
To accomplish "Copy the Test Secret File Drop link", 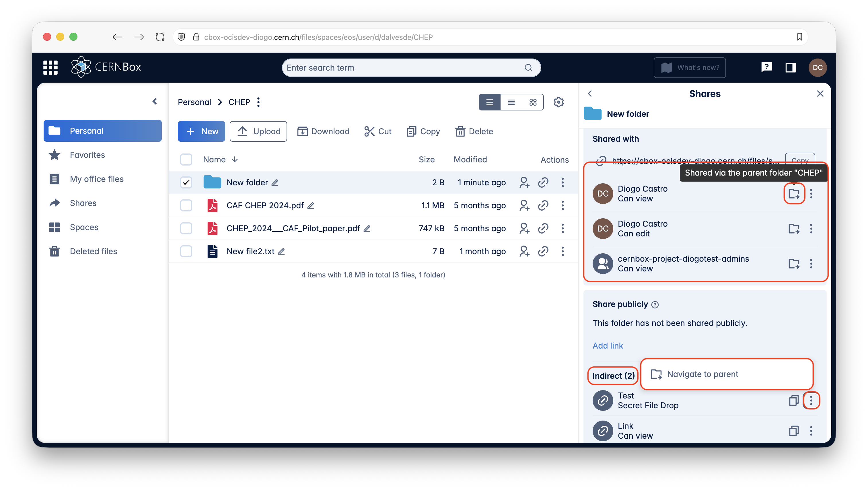I will 793,401.
